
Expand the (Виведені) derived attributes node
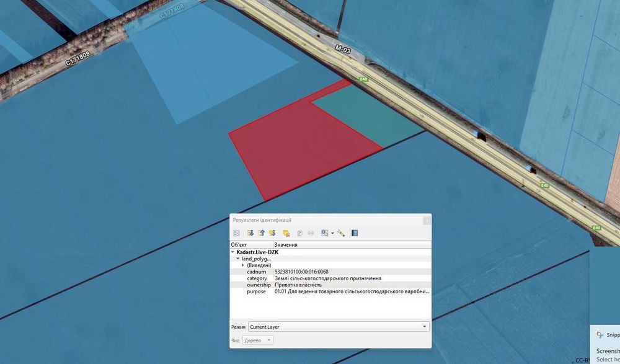[x=243, y=265]
